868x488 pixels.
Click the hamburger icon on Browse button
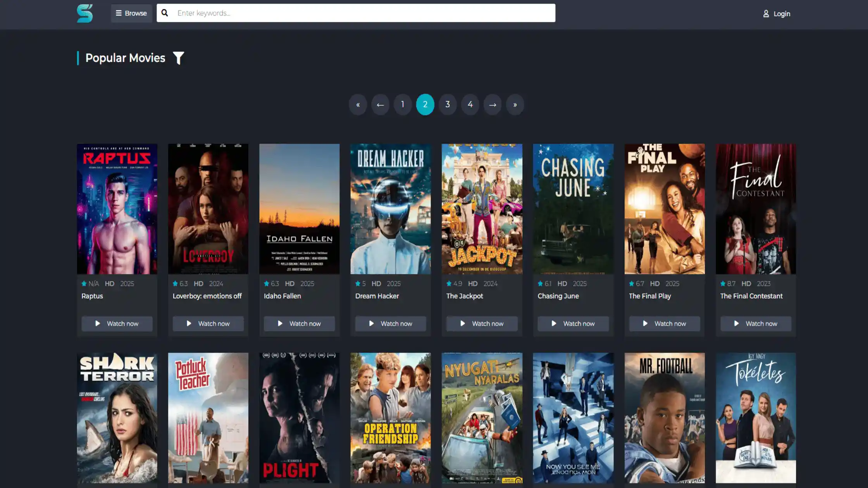tap(119, 13)
